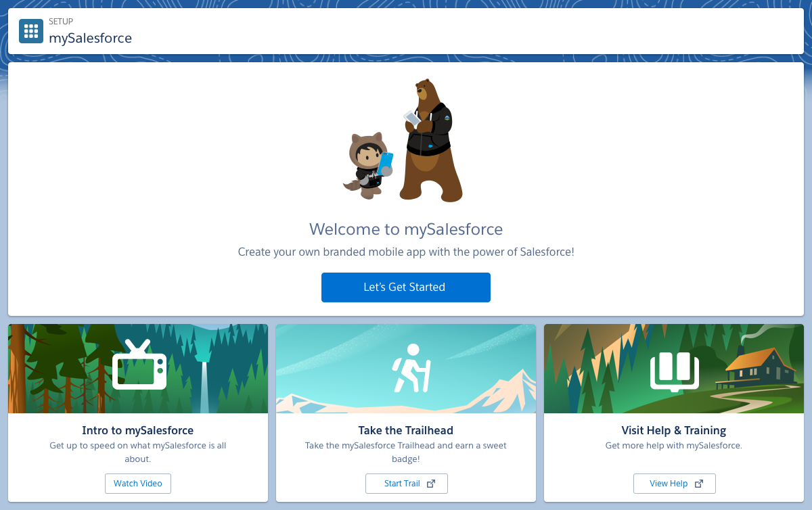Click the Setup app grid icon
The image size is (812, 510).
(x=31, y=31)
